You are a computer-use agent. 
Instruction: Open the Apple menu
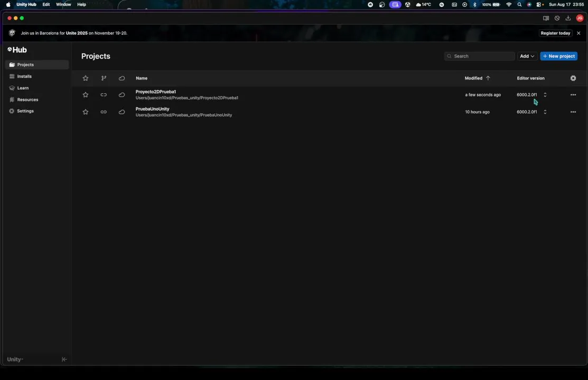(8, 5)
